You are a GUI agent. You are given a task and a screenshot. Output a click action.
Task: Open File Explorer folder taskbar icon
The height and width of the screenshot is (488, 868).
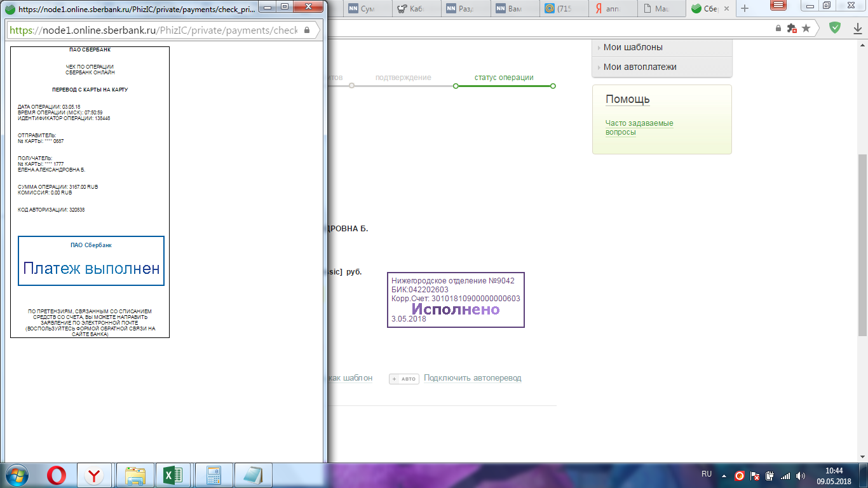[x=135, y=475]
